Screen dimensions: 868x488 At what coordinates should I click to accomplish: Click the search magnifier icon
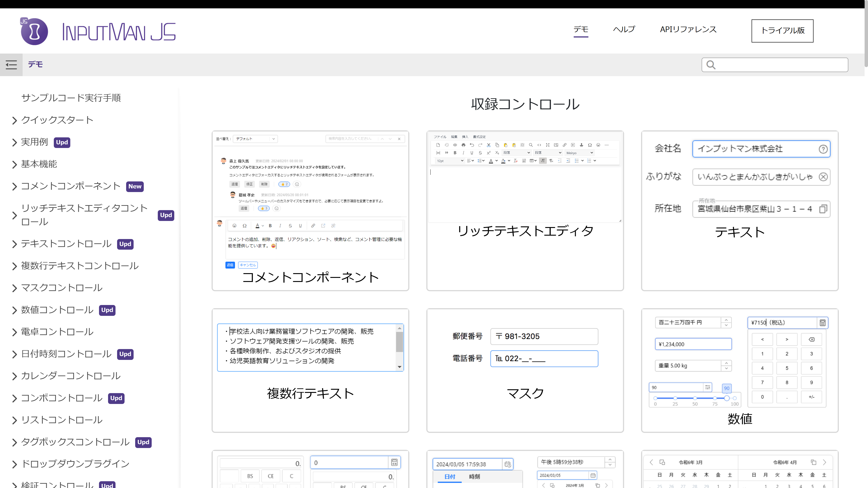pyautogui.click(x=711, y=65)
